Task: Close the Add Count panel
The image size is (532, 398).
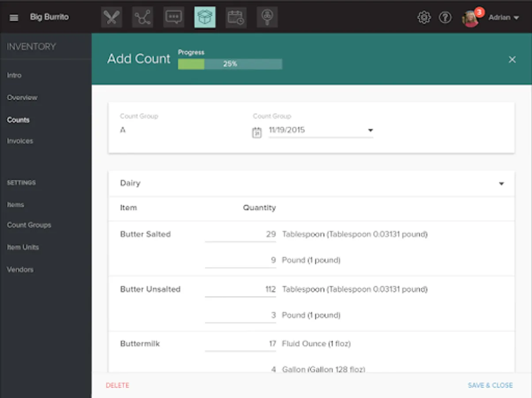Action: point(512,59)
